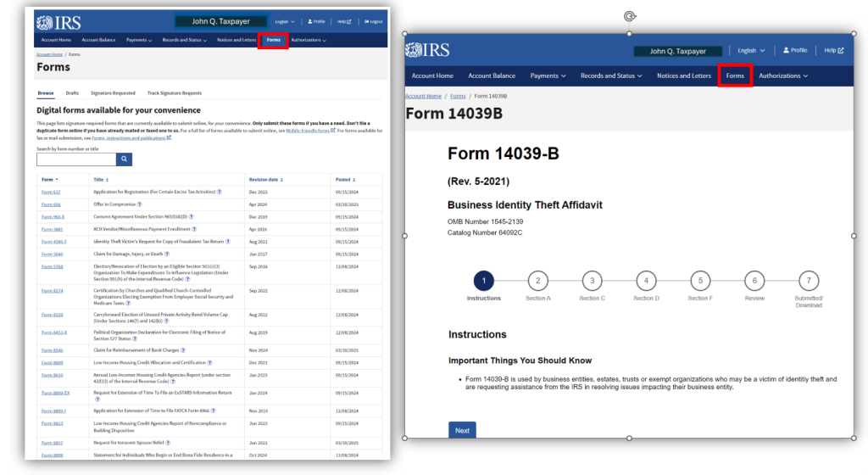Expand Payments dropdown on Form 14039B page

click(x=548, y=75)
